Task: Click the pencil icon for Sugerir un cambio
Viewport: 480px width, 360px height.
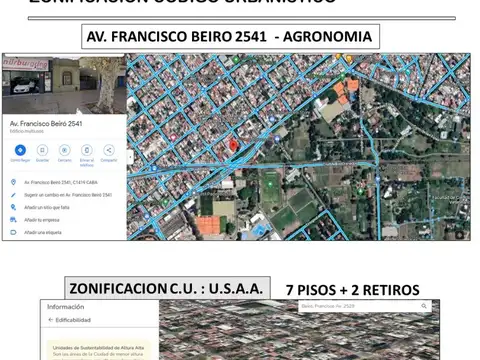Action: pyautogui.click(x=13, y=195)
